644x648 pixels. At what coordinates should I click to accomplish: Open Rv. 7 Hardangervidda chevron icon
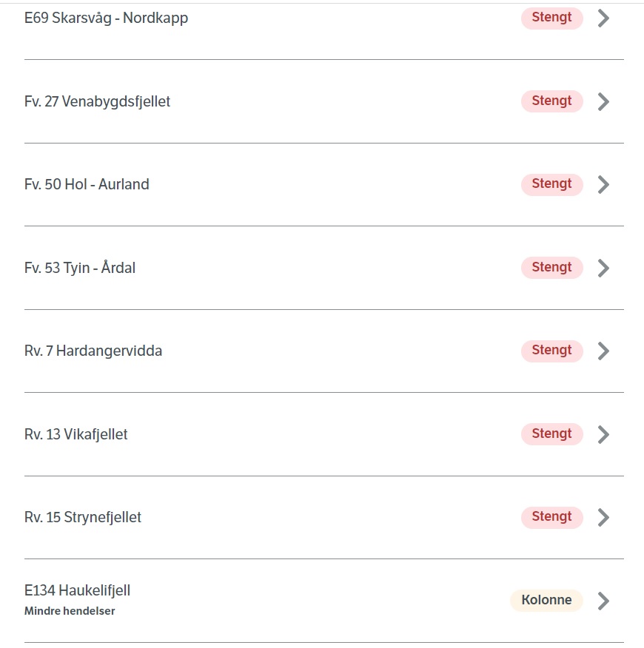tap(603, 351)
